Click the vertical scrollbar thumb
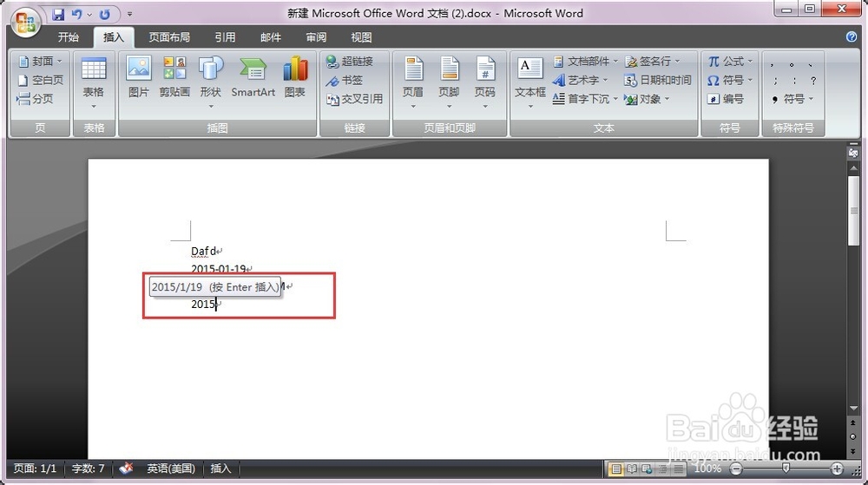 (853, 211)
